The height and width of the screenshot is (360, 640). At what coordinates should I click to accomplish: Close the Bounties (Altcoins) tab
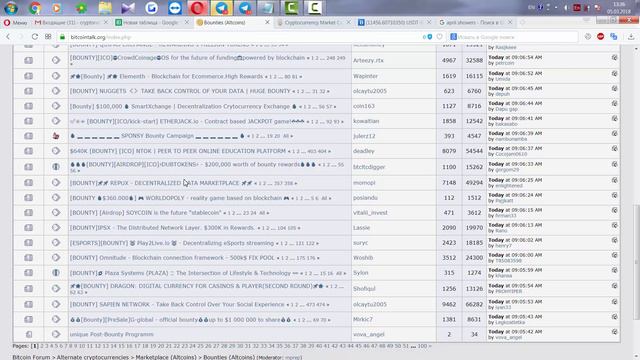(x=267, y=22)
